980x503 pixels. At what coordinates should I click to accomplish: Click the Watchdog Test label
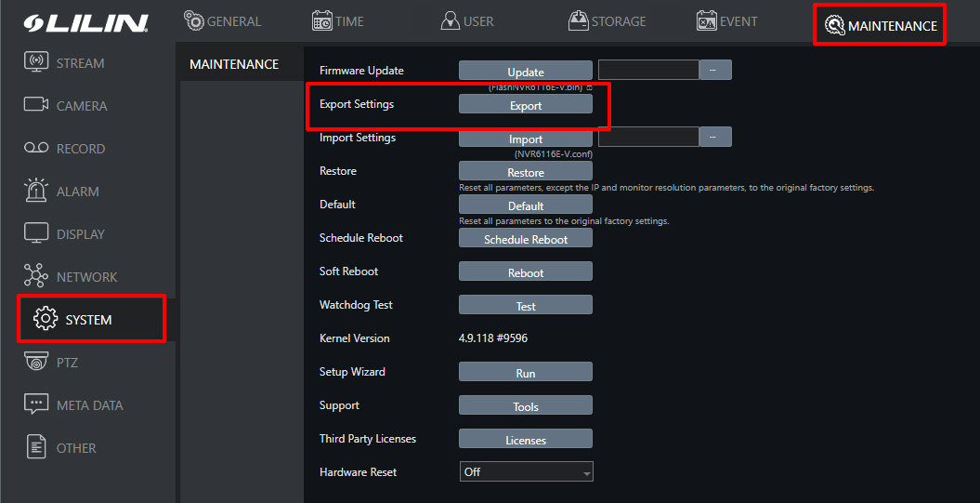point(356,305)
